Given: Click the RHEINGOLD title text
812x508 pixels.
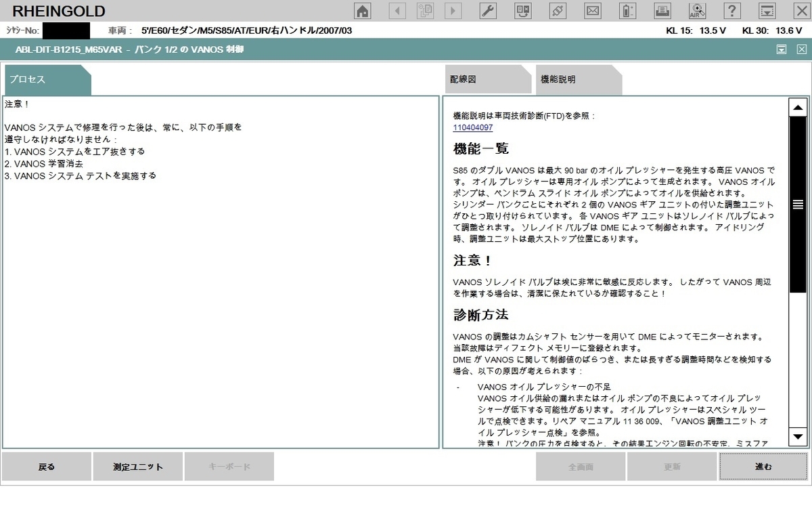Looking at the screenshot, I should (x=59, y=11).
